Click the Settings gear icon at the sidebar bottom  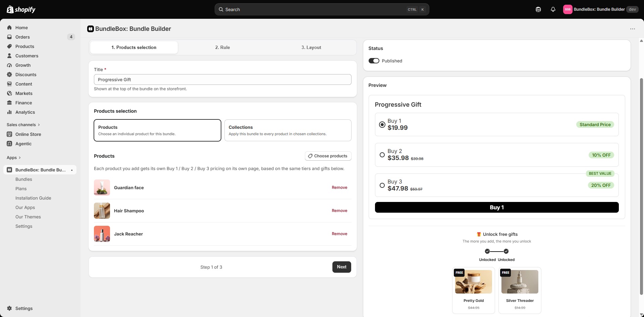click(x=9, y=308)
